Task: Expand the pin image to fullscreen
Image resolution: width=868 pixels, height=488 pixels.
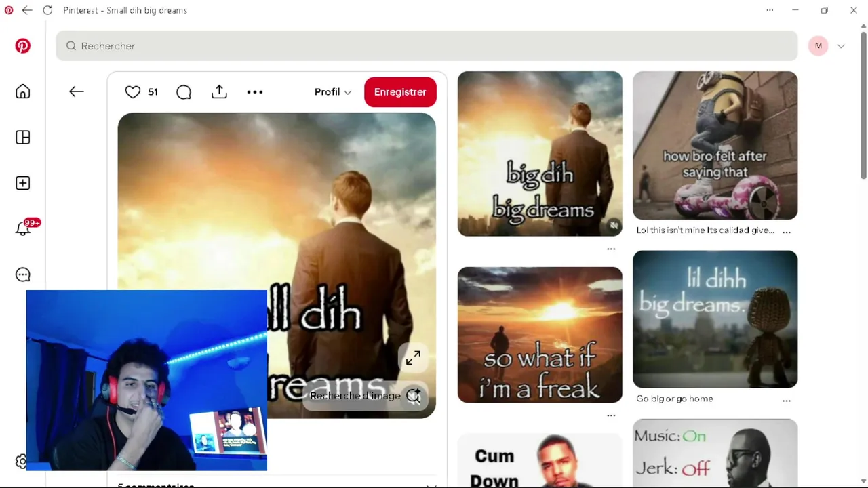Action: [413, 358]
